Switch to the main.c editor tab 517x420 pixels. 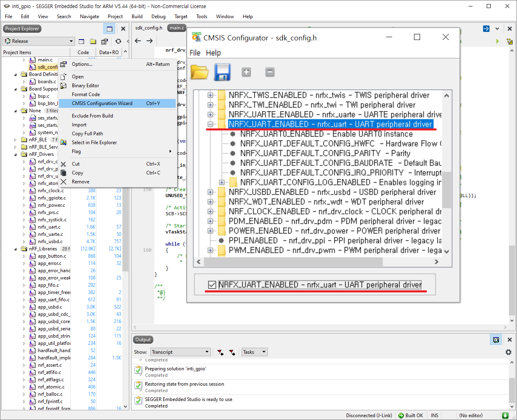(177, 28)
